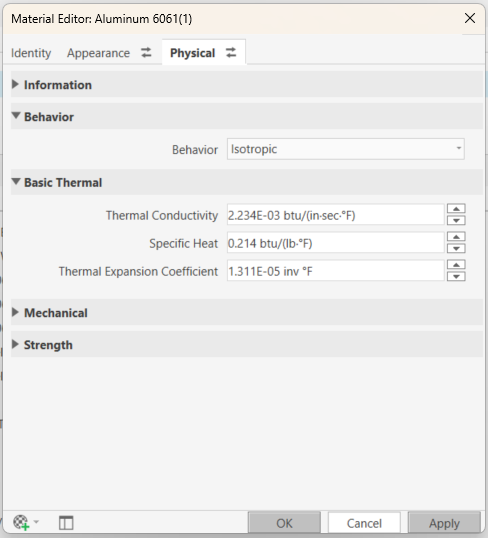Click the swap icon beside Appearance
This screenshot has width=488, height=538.
(146, 53)
